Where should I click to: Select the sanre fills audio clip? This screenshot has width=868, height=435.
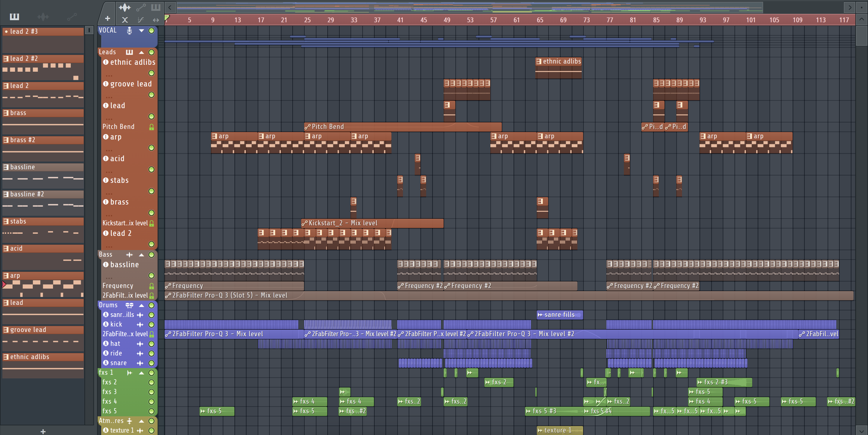click(560, 315)
